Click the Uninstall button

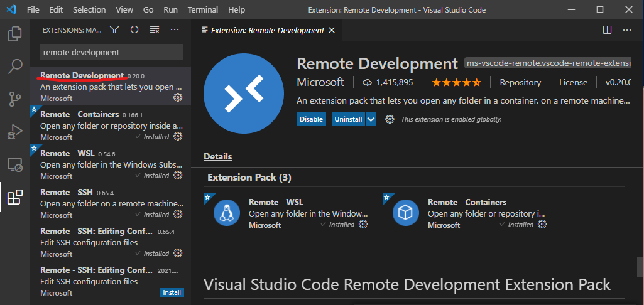point(348,119)
